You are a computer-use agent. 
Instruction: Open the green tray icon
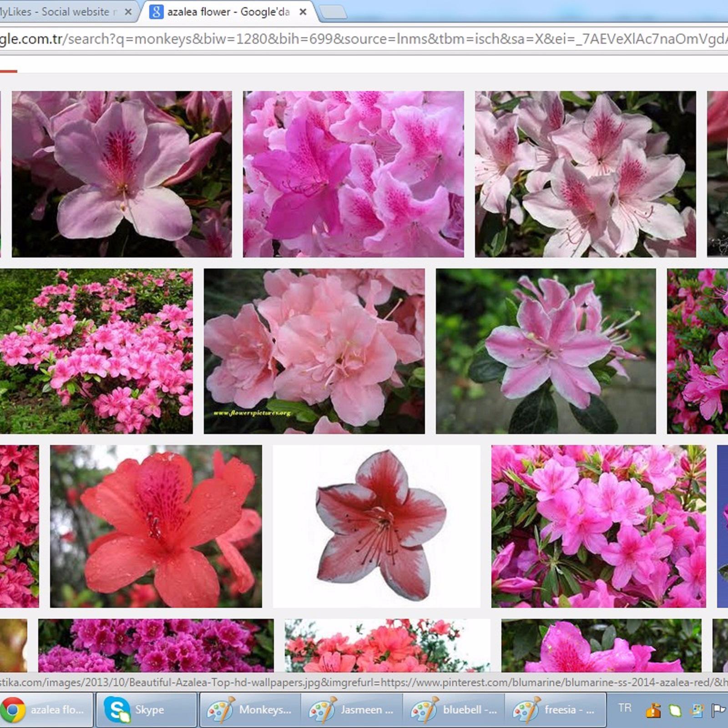pos(675,710)
